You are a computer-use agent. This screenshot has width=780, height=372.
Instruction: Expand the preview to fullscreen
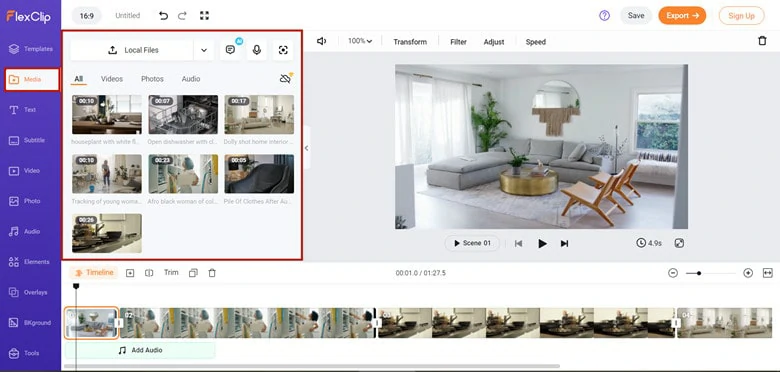tap(679, 243)
